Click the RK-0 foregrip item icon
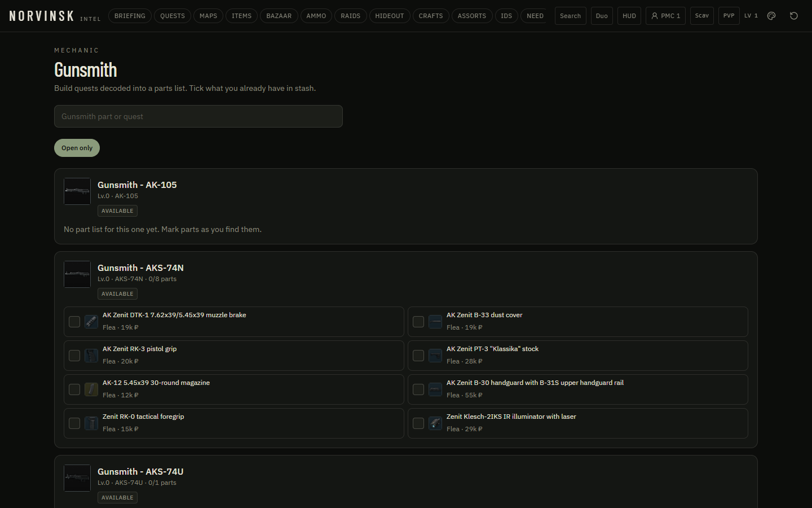The image size is (812, 508). tap(91, 423)
